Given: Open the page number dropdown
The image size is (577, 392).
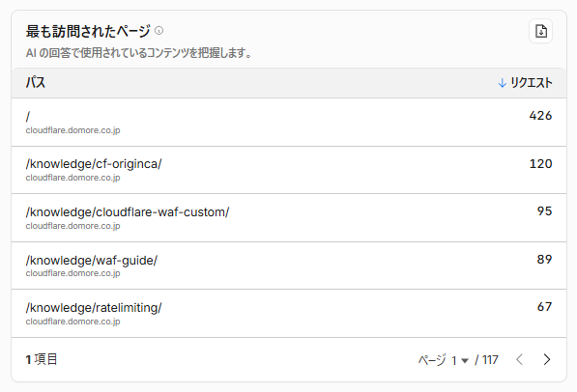Looking at the screenshot, I should [460, 360].
